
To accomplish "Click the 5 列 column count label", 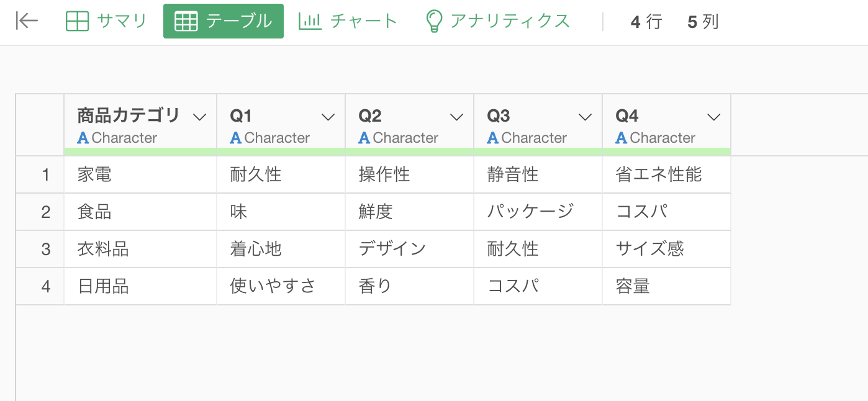I will click(703, 22).
